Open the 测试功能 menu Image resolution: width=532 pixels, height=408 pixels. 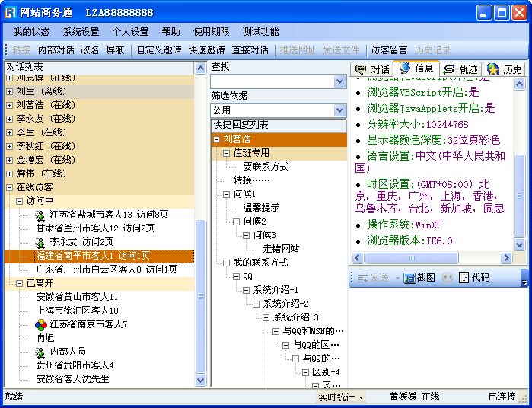(x=260, y=32)
